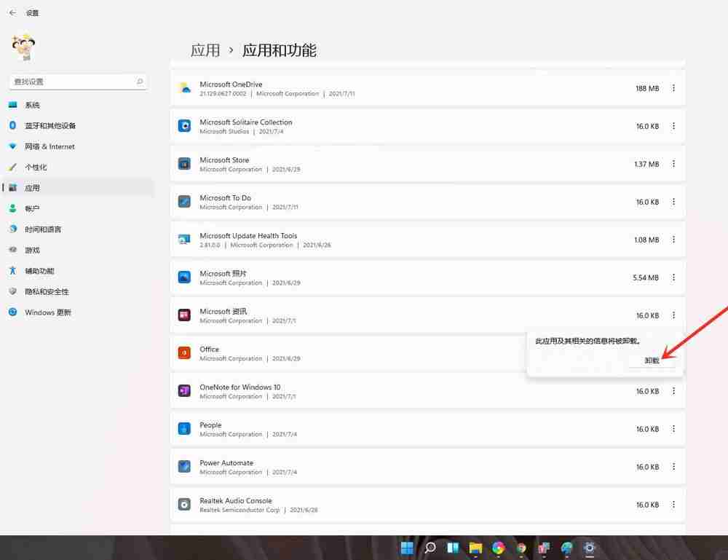Image resolution: width=728 pixels, height=560 pixels.
Task: Click the Microsoft 照片 app icon
Action: pos(184,277)
